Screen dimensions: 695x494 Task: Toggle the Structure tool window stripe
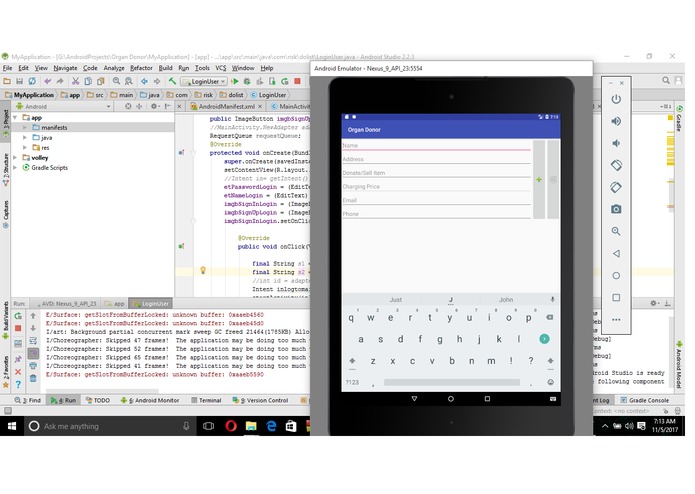click(x=5, y=169)
